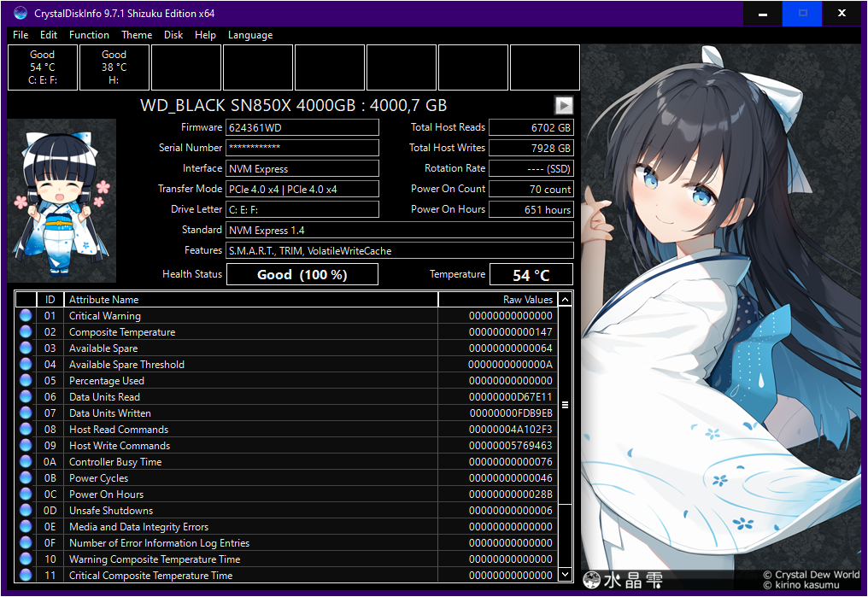This screenshot has width=868, height=597.
Task: Click the attribute list scrollbar thumb
Action: click(x=565, y=405)
